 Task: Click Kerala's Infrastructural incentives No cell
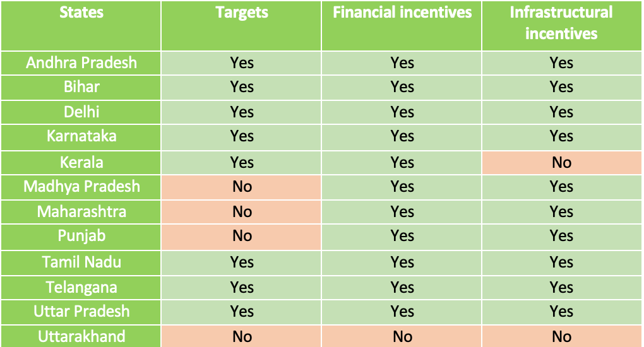tap(561, 163)
